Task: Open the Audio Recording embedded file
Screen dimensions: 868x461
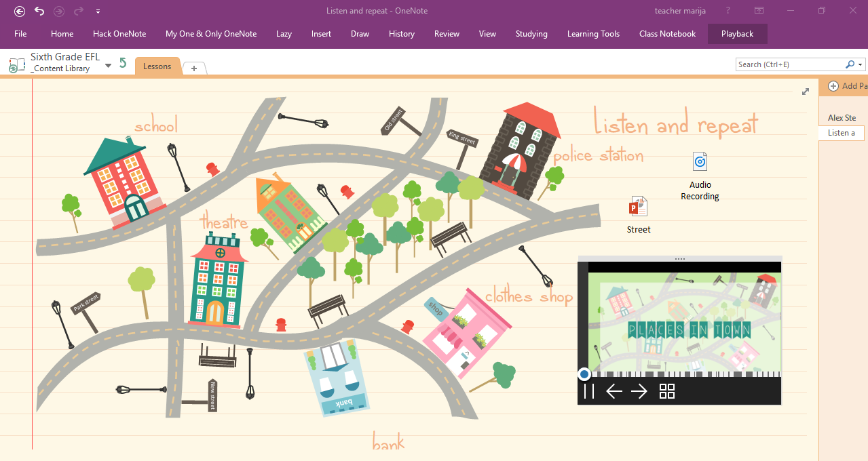Action: point(700,161)
